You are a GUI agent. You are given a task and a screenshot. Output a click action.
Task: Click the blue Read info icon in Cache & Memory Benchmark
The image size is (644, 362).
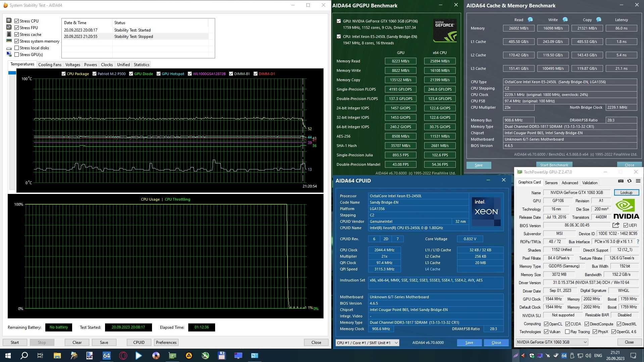pos(530,19)
